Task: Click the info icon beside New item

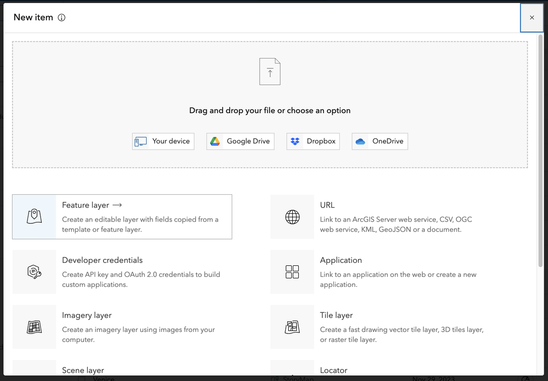Action: (x=62, y=17)
